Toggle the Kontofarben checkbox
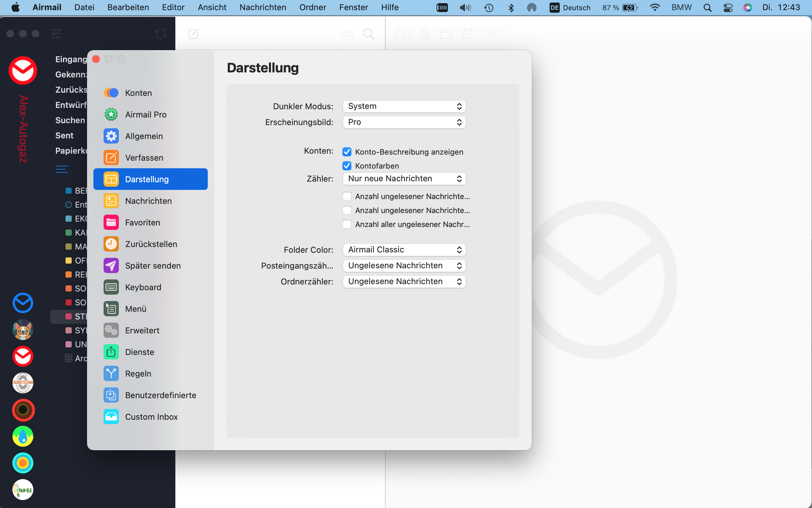This screenshot has height=508, width=812. (x=347, y=166)
